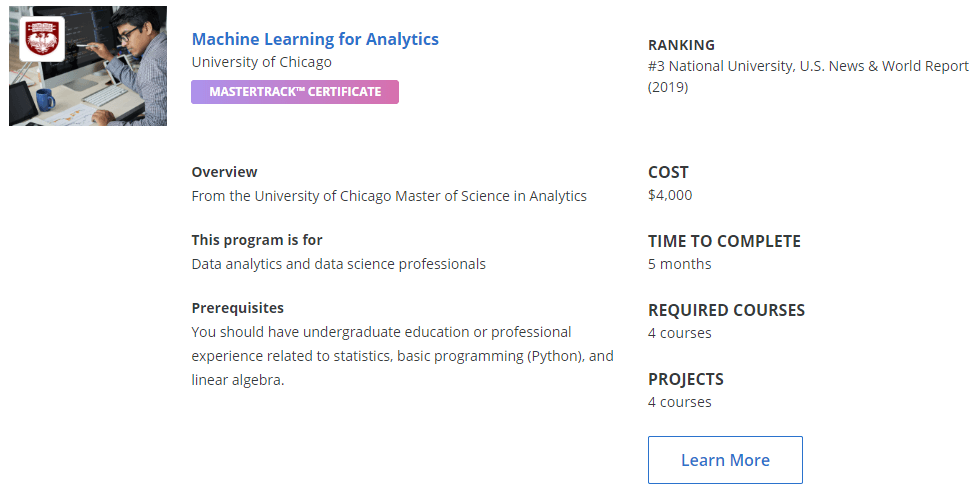Click the PROJECTS heading
980x492 pixels.
click(686, 379)
